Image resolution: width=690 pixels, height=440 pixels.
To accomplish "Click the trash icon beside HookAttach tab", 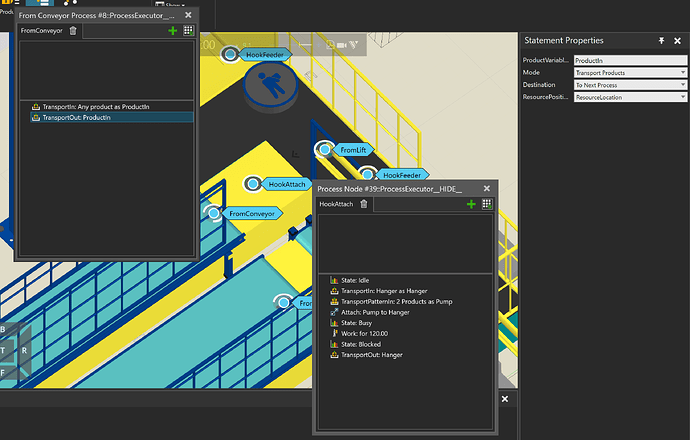I will click(364, 204).
